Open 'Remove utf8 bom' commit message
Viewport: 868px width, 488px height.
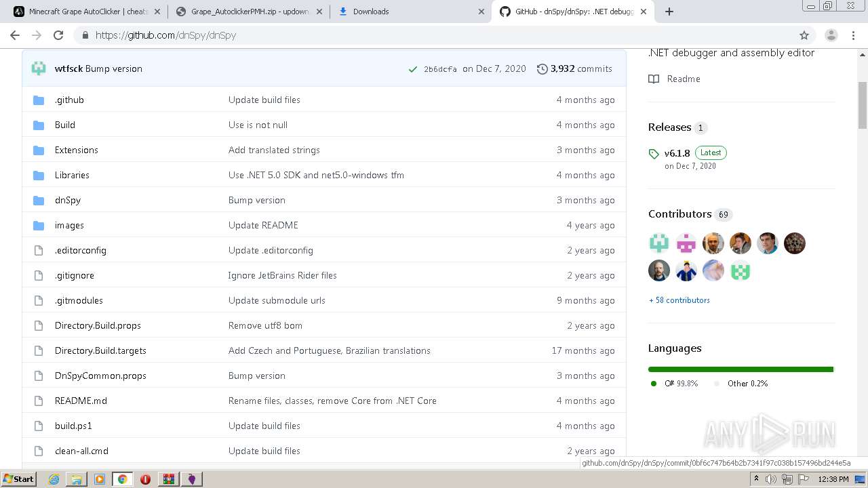tap(265, 326)
